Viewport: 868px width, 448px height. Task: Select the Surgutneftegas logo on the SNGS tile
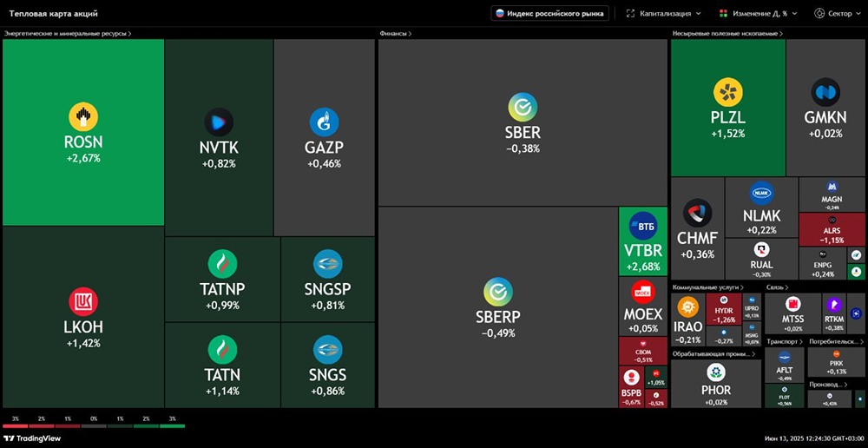[x=328, y=350]
